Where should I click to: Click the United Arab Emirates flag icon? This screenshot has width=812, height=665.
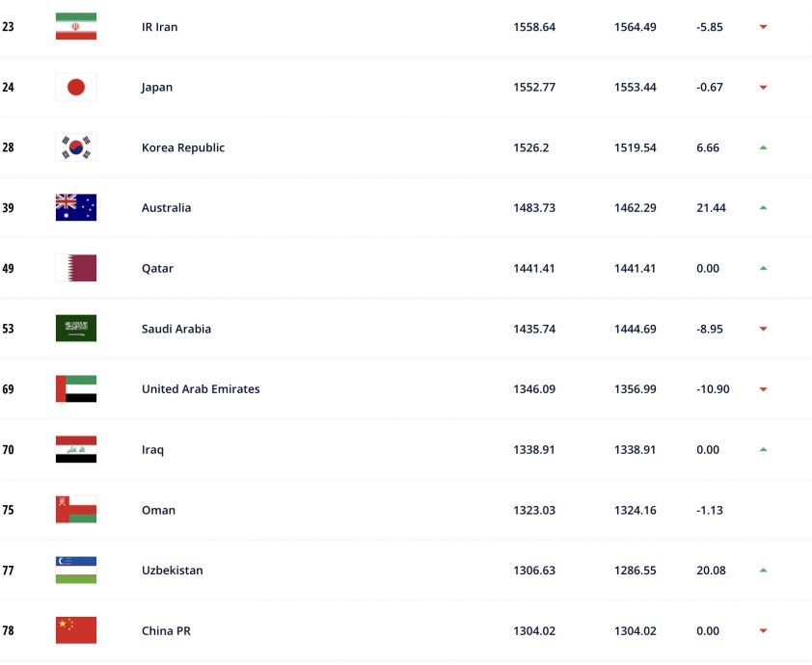[x=76, y=388]
